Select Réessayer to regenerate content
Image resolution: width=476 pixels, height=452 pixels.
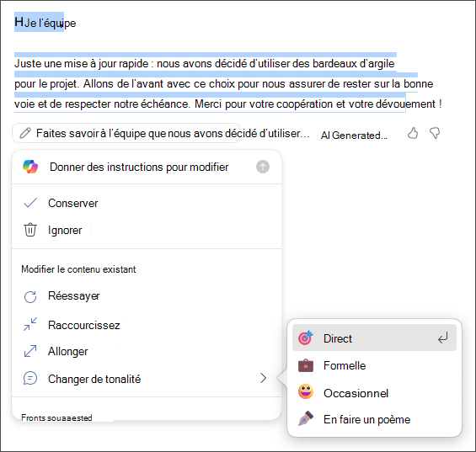(147, 296)
